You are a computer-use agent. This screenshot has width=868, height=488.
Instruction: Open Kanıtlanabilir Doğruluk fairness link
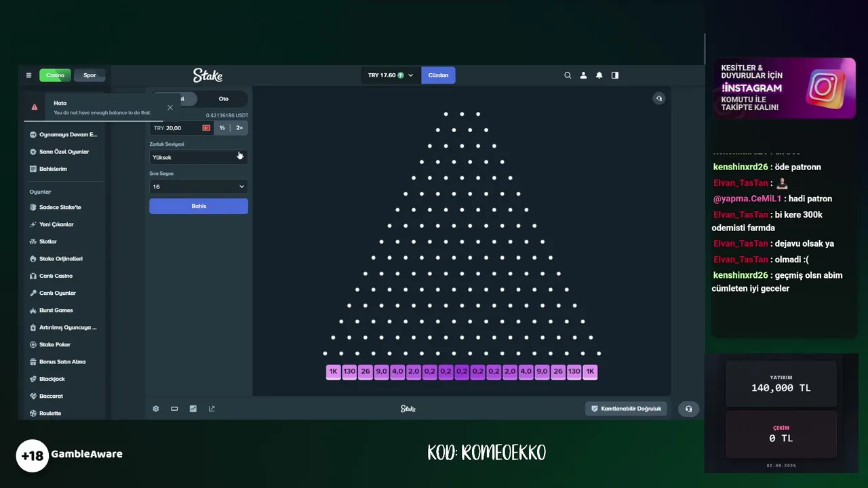click(626, 409)
